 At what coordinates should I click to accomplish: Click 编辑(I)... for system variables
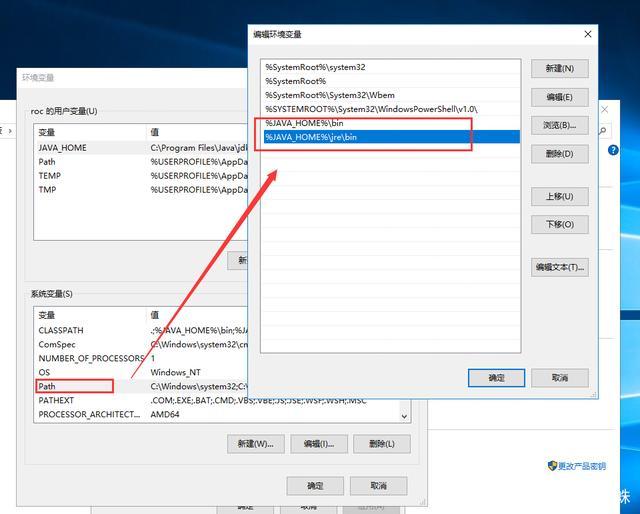click(319, 444)
